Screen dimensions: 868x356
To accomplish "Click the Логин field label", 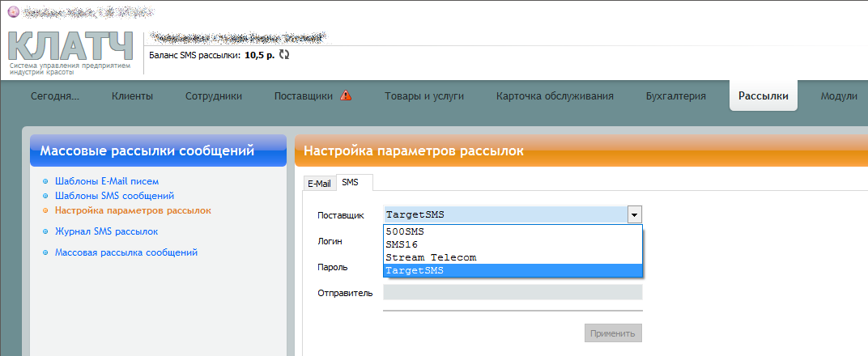I will (x=330, y=242).
